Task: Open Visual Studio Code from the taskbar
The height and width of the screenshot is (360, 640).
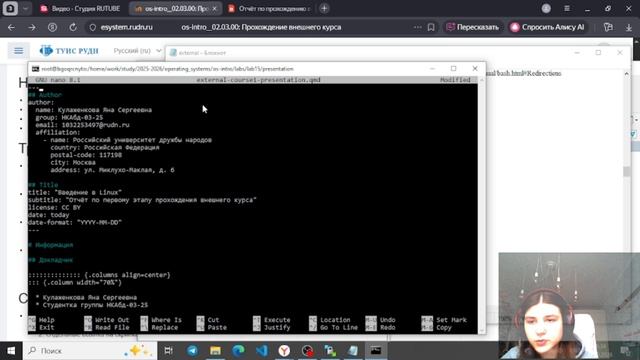Action: [261, 351]
